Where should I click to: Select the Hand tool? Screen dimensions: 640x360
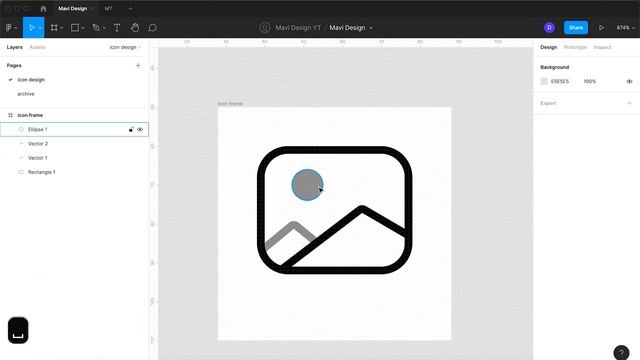[x=135, y=28]
